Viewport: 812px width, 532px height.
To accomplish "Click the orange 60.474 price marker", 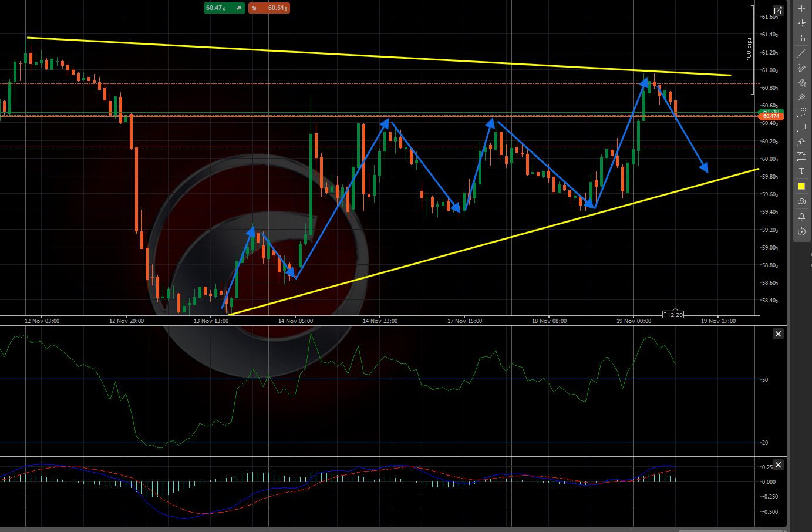I will [x=771, y=116].
